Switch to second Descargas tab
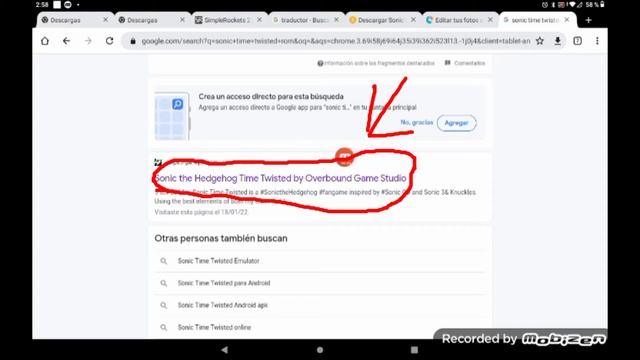 [142, 20]
